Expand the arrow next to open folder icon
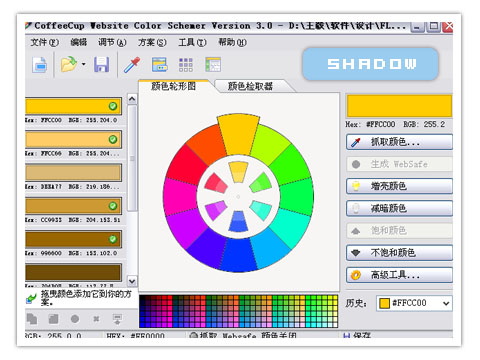480x360 pixels. [84, 64]
